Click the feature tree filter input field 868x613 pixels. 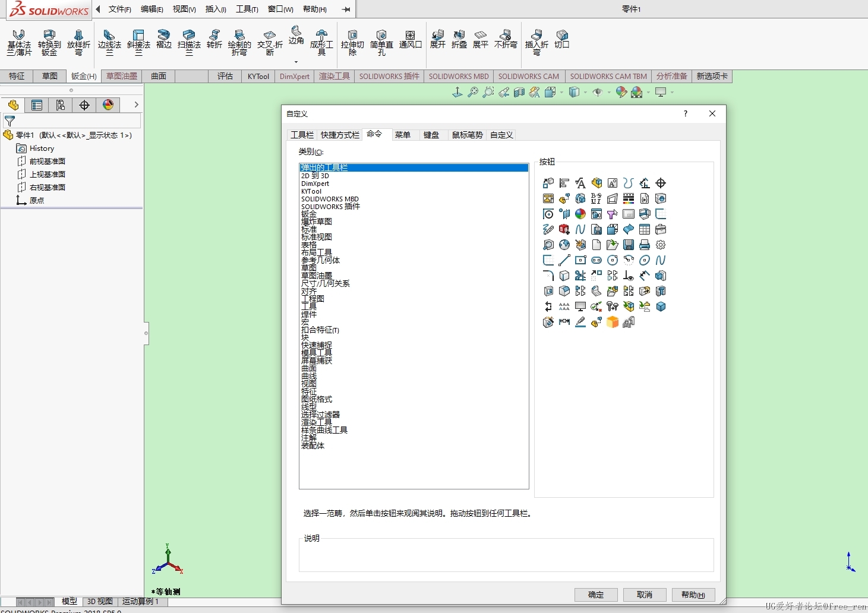pos(72,121)
